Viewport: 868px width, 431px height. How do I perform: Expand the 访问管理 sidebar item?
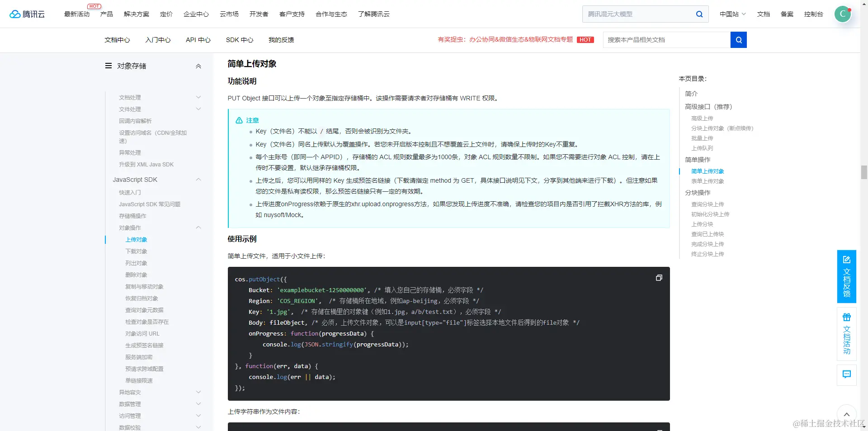pyautogui.click(x=198, y=416)
